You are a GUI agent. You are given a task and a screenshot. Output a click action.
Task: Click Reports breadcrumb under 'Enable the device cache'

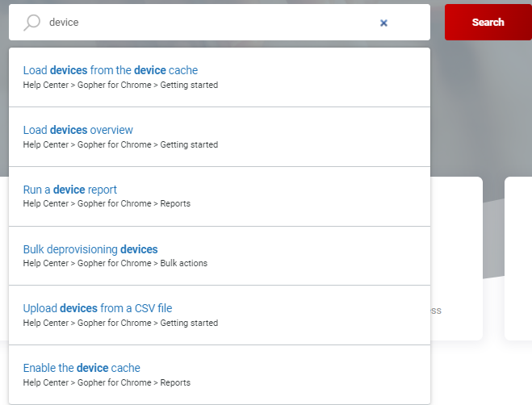[175, 382]
